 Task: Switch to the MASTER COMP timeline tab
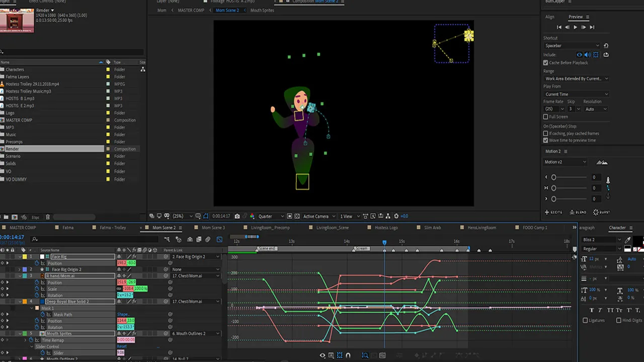[23, 228]
